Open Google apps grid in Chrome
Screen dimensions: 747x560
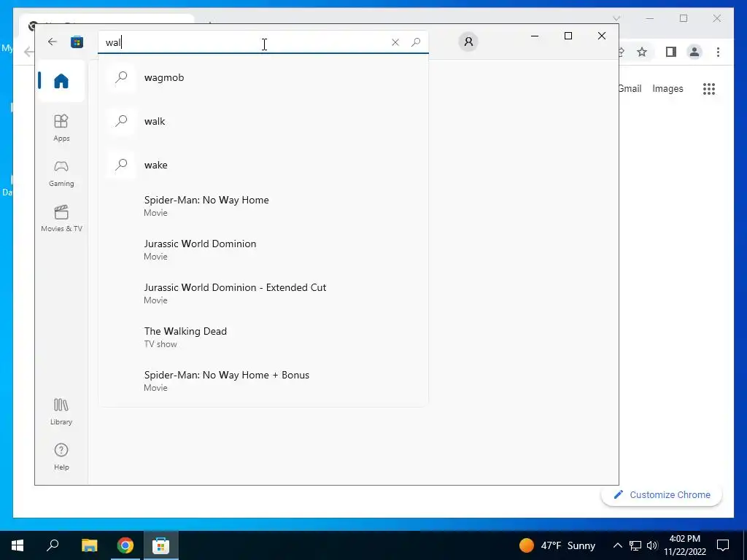click(709, 88)
